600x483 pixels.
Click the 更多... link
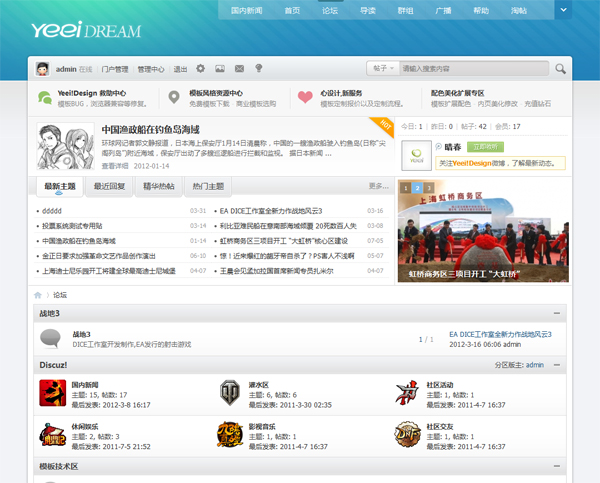(378, 186)
